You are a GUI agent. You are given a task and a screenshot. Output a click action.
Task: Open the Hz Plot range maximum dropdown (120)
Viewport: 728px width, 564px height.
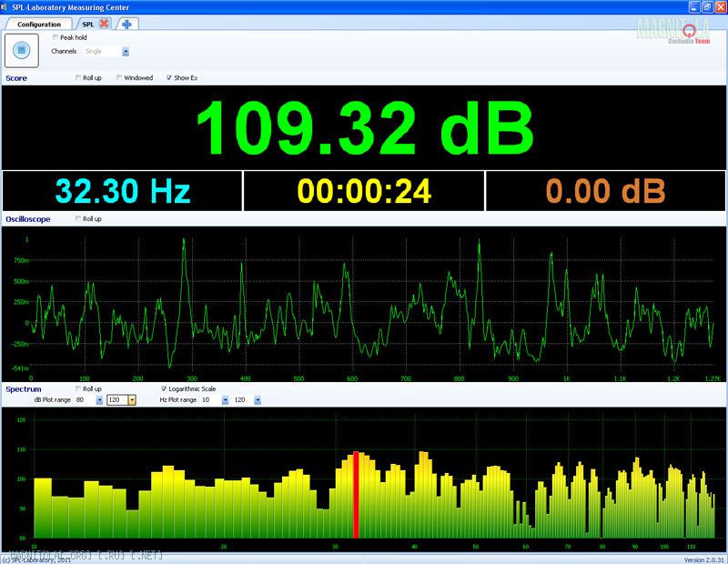point(258,400)
